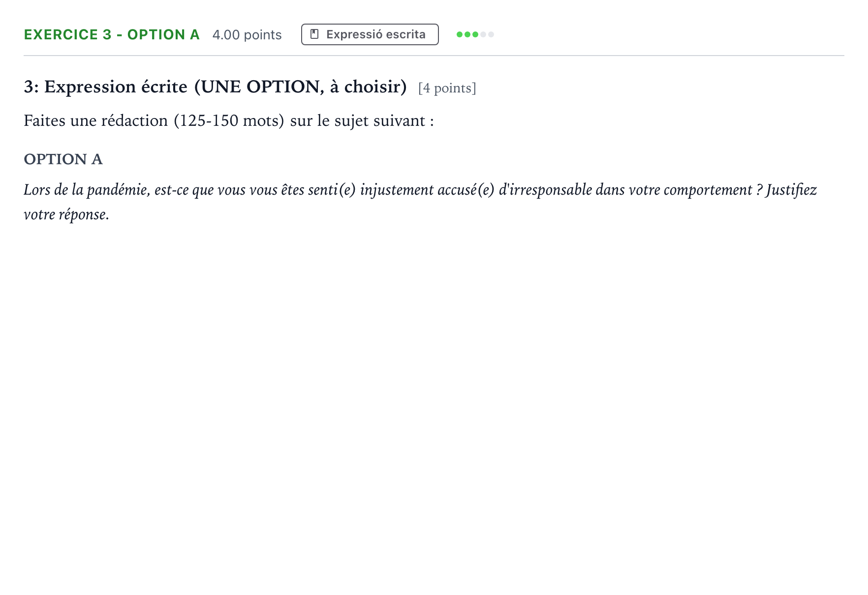Click the book icon in the Expressió escrita badge
This screenshot has width=868, height=595.
314,34
